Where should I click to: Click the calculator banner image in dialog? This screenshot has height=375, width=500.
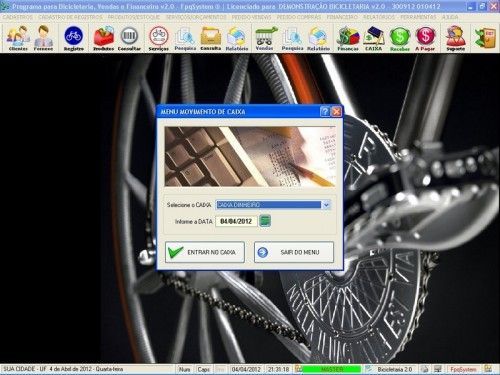coord(250,156)
